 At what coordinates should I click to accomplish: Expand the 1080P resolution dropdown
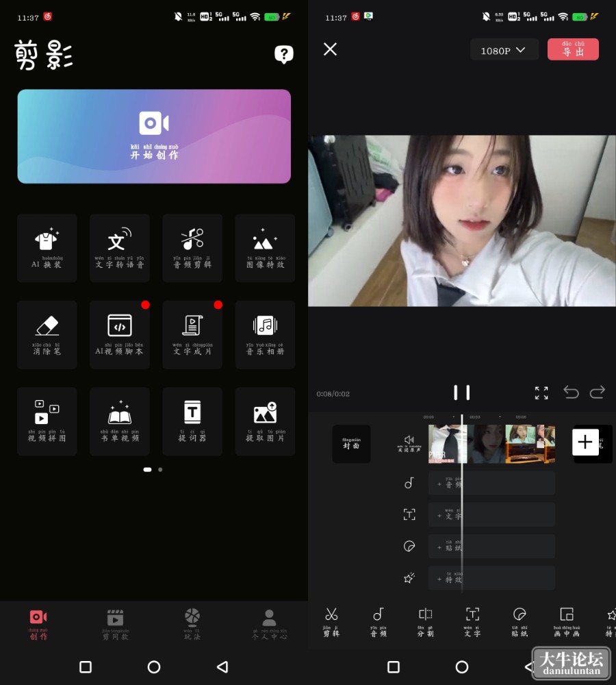pyautogui.click(x=503, y=50)
